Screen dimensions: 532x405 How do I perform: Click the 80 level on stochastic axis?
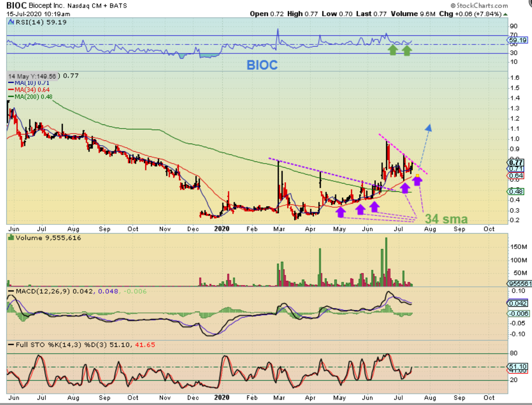click(x=514, y=353)
